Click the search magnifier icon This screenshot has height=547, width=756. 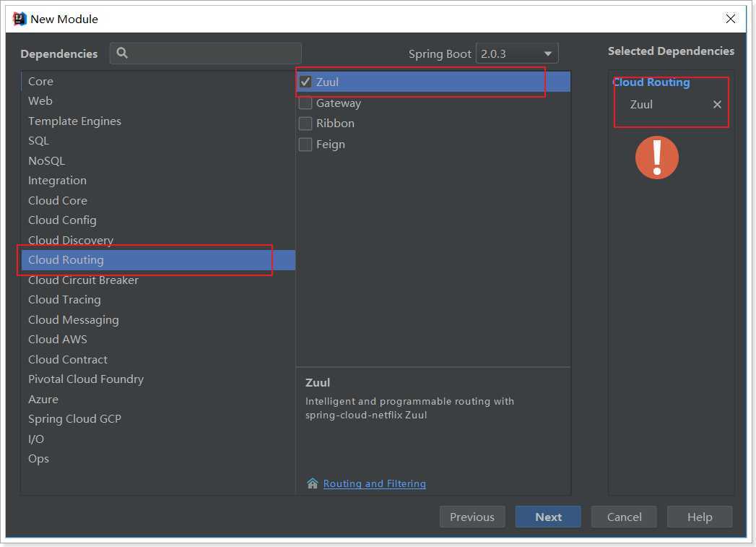[x=122, y=53]
